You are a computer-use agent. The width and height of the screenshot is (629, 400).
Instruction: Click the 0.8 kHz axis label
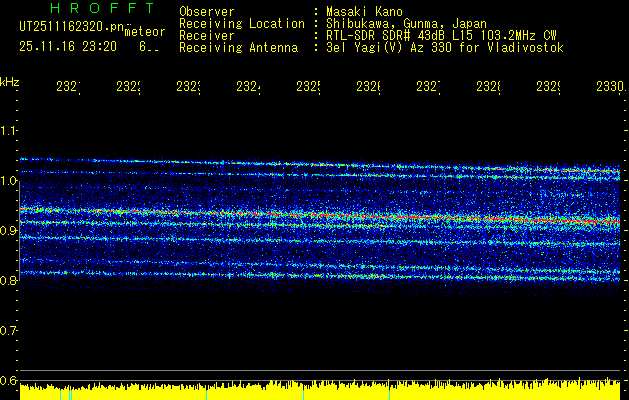point(8,280)
